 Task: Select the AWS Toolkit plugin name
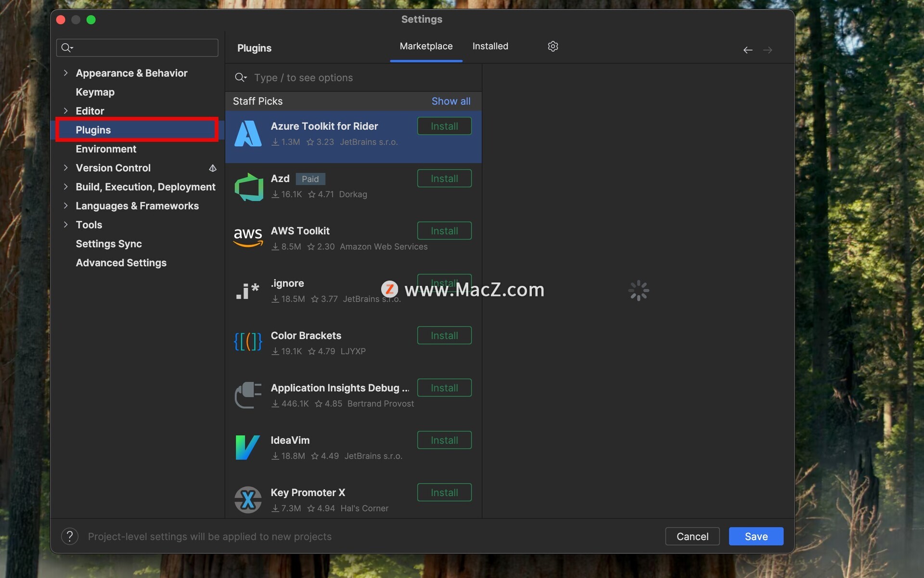(x=300, y=231)
